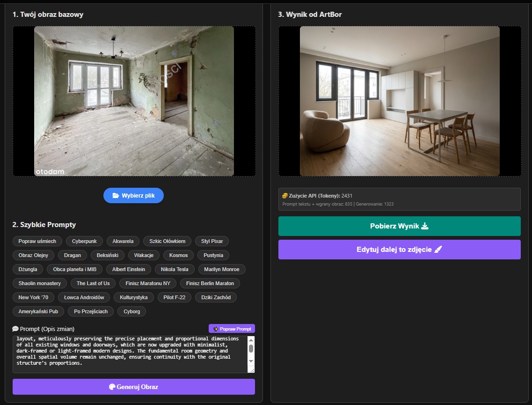
Task: Apply the Cyborg quick prompt
Action: click(x=132, y=311)
